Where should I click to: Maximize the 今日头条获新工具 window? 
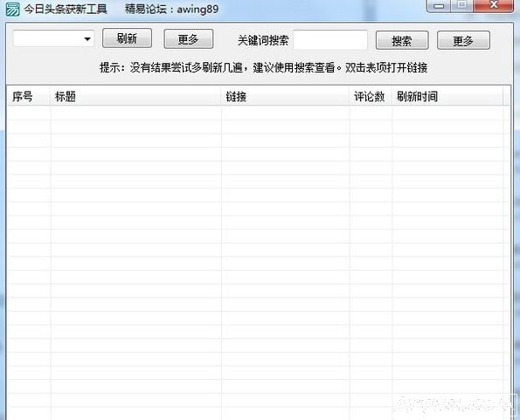pos(461,5)
